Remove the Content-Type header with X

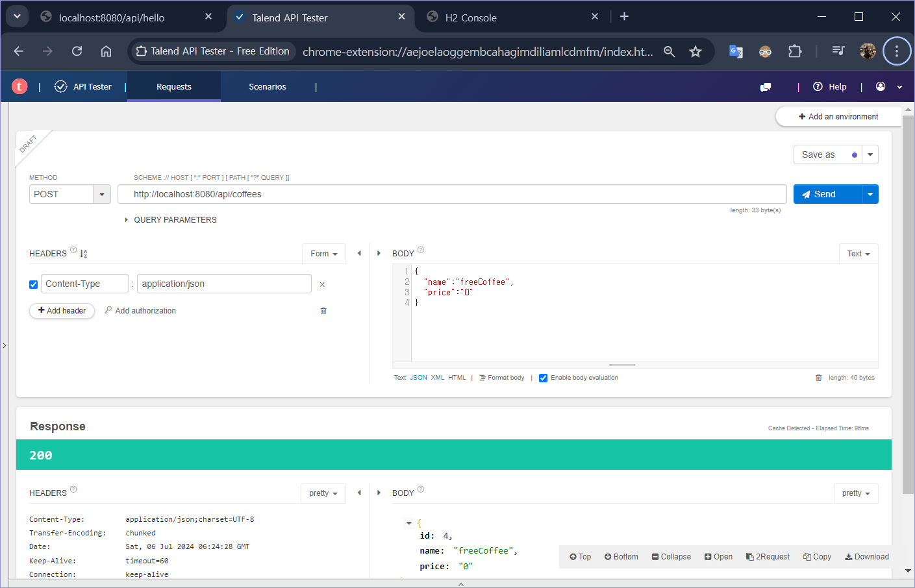click(x=322, y=284)
